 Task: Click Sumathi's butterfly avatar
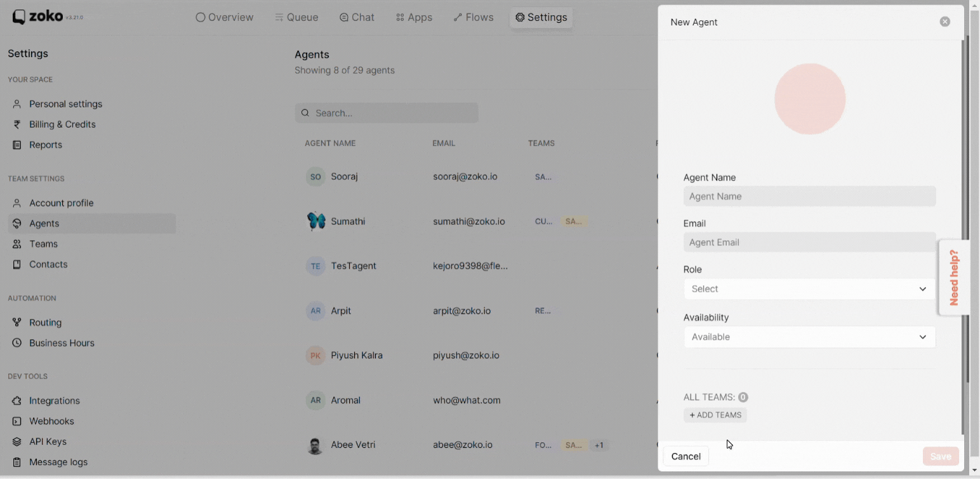315,221
